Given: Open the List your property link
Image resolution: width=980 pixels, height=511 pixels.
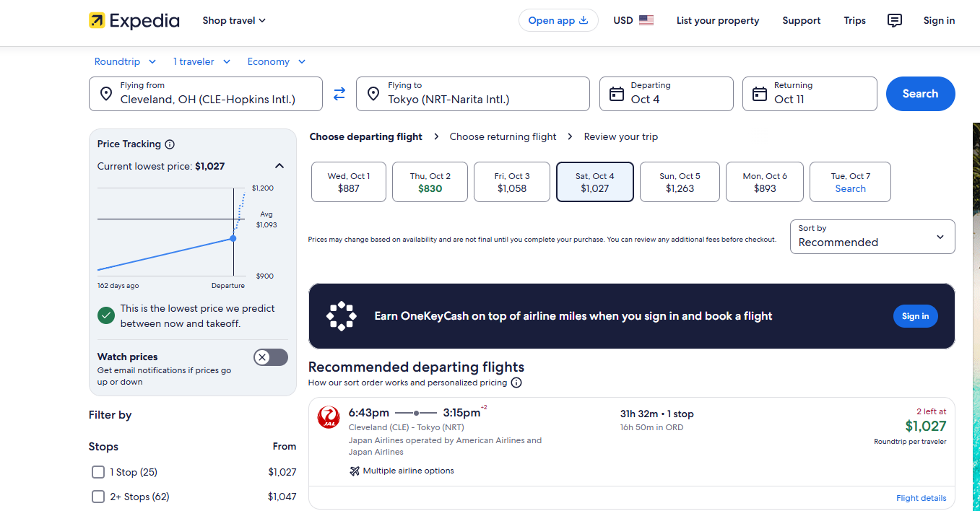Looking at the screenshot, I should coord(718,20).
